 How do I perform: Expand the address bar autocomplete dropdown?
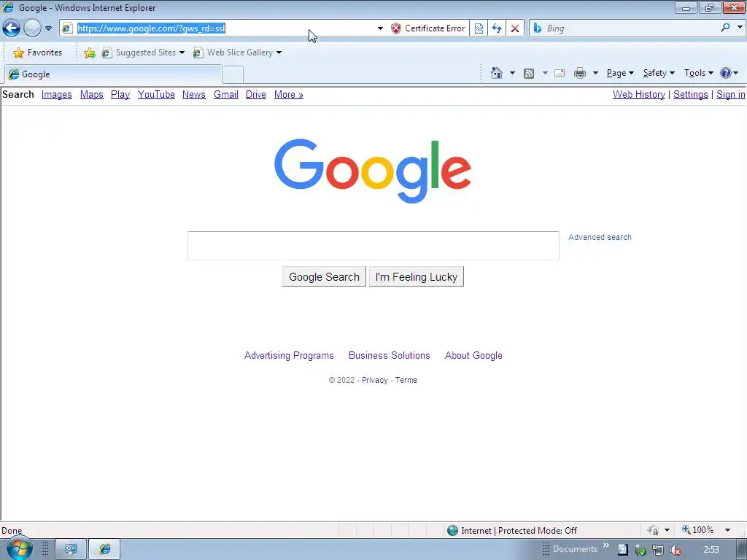380,28
